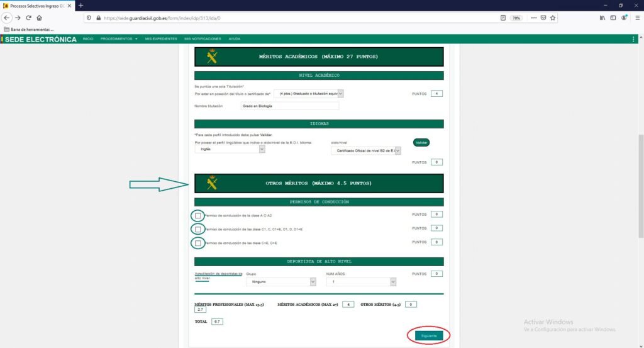Open the Sede Electrónica home logo
This screenshot has height=348, width=644.
tap(40, 40)
